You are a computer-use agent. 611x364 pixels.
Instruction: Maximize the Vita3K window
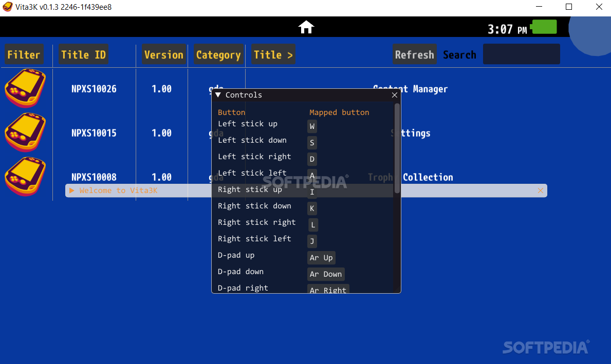coord(569,7)
